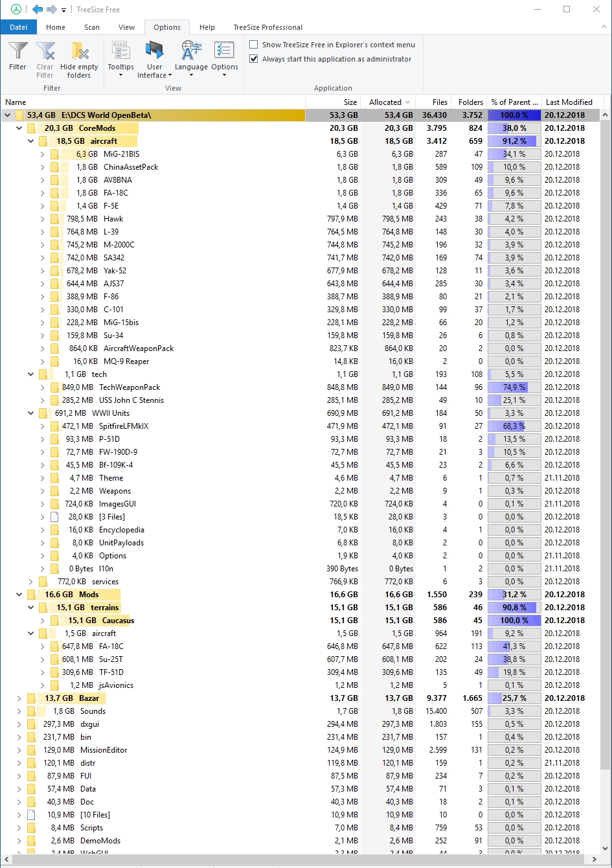Sort by the Name column header
This screenshot has width=612, height=868.
click(153, 102)
